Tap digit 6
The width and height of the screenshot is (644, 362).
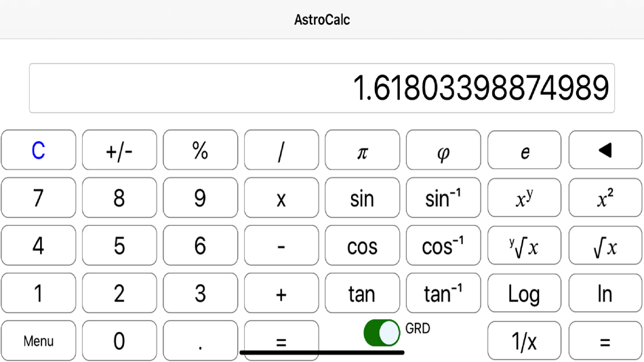point(200,245)
